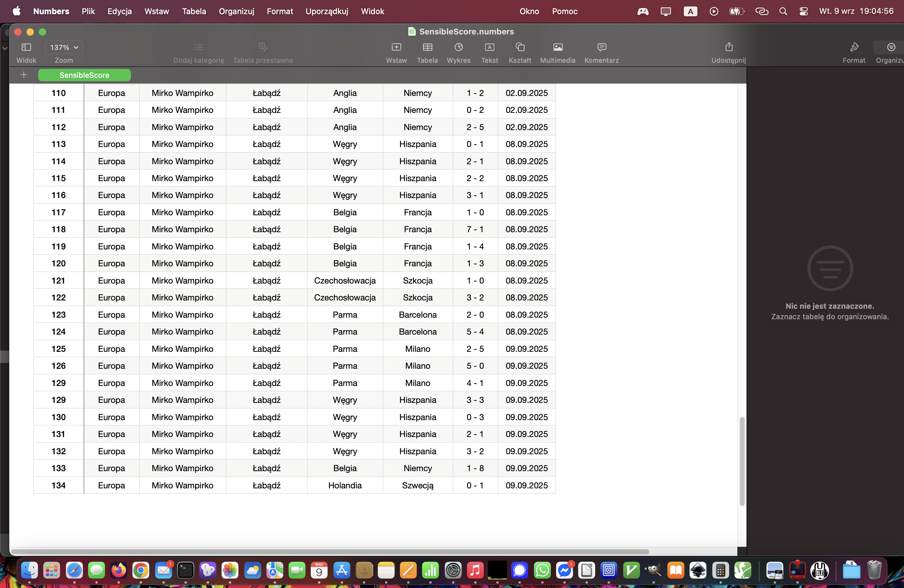The image size is (904, 588).
Task: Click the Tekst text box icon
Action: [489, 47]
